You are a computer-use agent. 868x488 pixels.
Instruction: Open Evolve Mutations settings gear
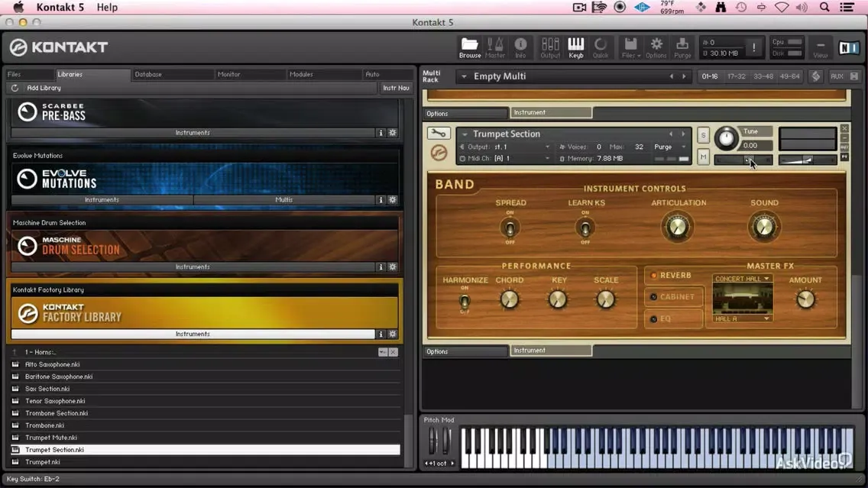(x=393, y=200)
